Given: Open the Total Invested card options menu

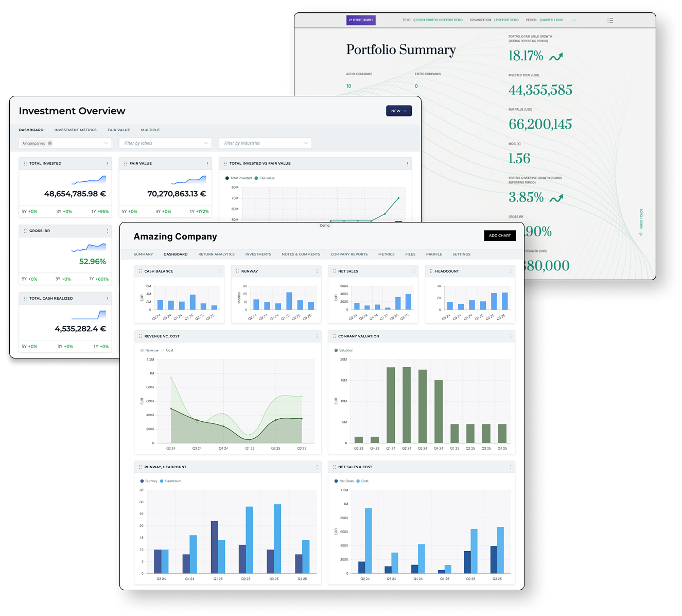Looking at the screenshot, I should point(107,164).
